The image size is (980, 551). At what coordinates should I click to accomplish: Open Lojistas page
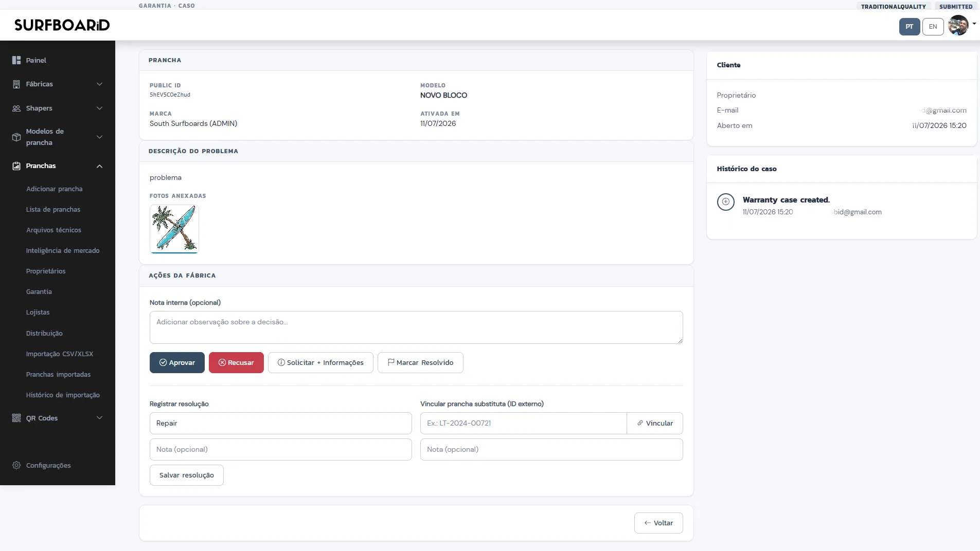(38, 312)
